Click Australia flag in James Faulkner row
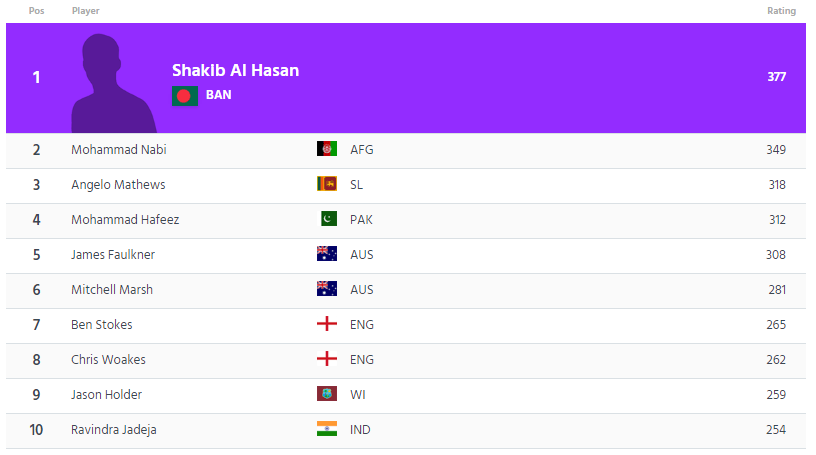This screenshot has width=816, height=455. click(x=327, y=255)
